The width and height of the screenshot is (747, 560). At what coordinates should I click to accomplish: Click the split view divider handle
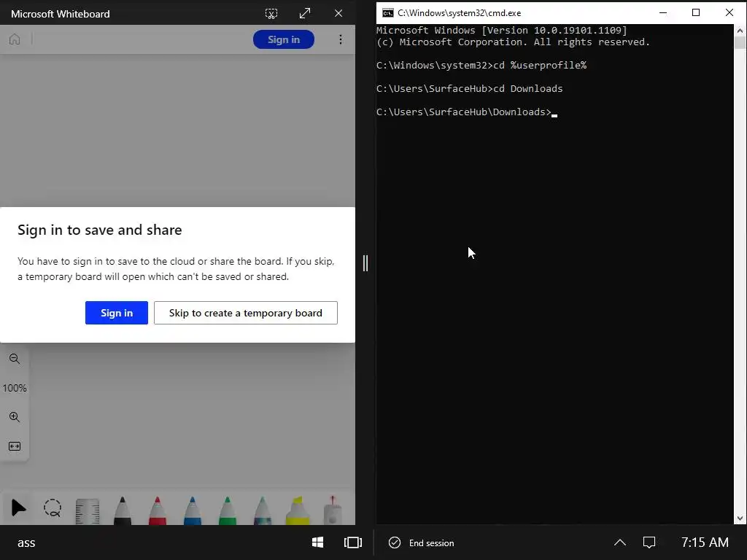pyautogui.click(x=365, y=262)
